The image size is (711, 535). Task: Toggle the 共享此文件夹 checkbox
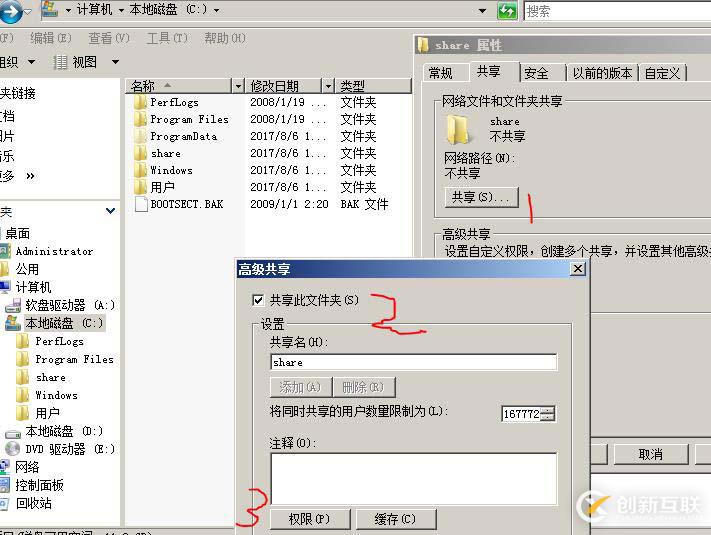258,300
